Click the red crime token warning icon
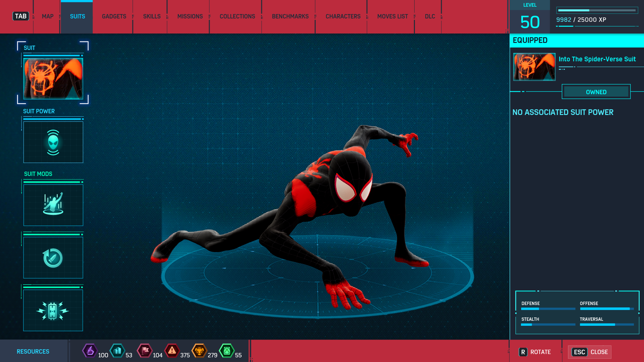The width and height of the screenshot is (644, 362). tap(172, 351)
